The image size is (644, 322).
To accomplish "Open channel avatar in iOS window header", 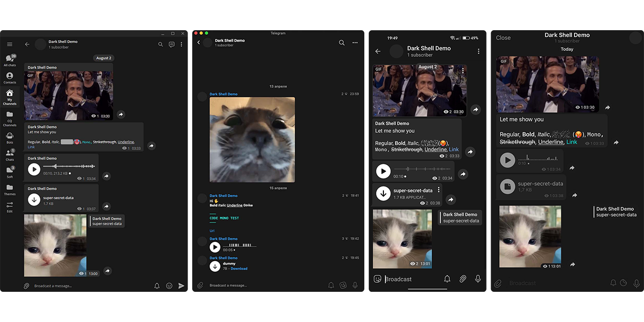I will click(636, 38).
